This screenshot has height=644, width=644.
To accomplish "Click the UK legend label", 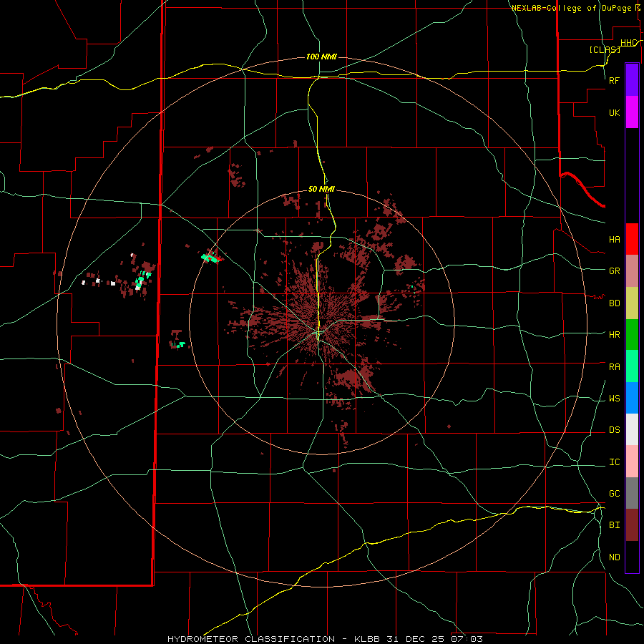I will point(614,113).
